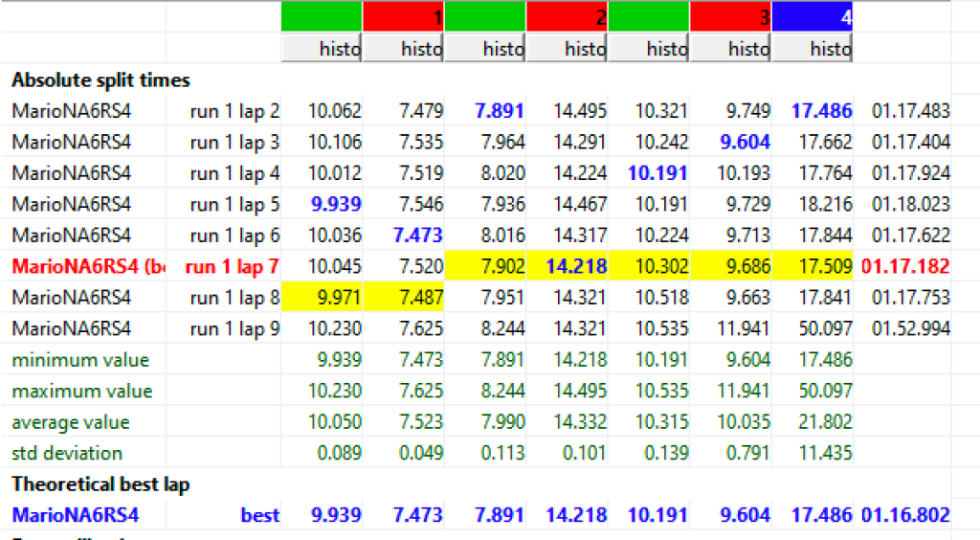The width and height of the screenshot is (980, 540).
Task: Click the red sector 3 header cell
Action: pos(729,16)
